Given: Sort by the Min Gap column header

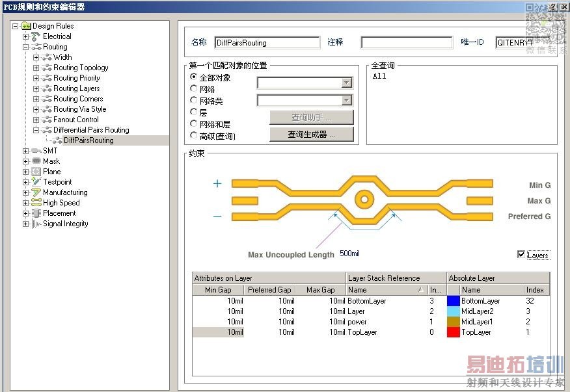Looking at the screenshot, I should tap(218, 290).
